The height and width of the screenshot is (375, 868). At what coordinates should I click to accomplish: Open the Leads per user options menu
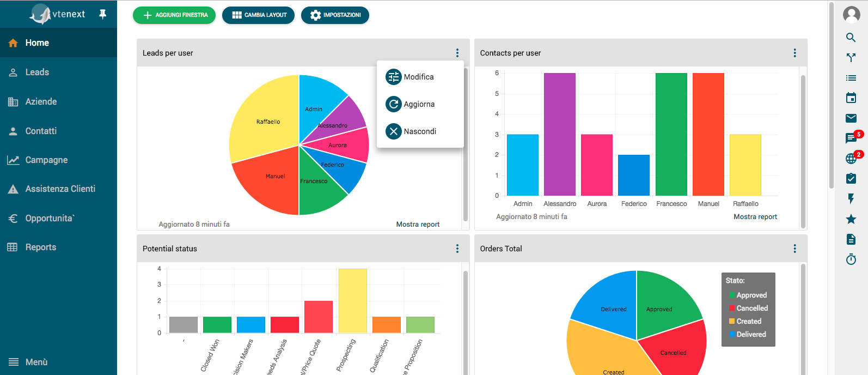coord(457,53)
